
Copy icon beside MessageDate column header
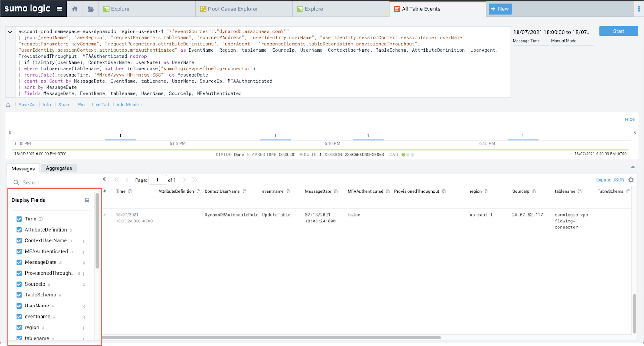click(336, 191)
